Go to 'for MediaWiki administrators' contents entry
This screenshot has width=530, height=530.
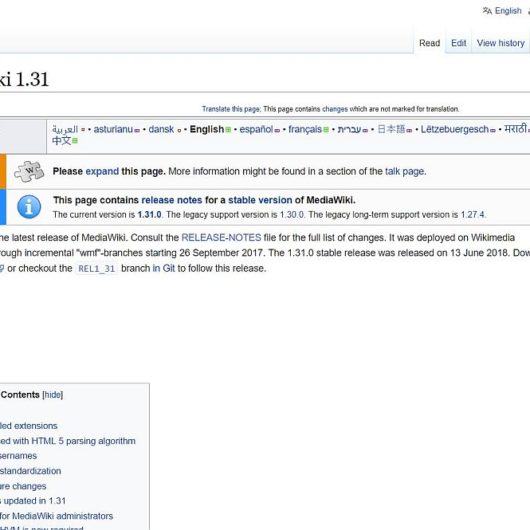56,516
